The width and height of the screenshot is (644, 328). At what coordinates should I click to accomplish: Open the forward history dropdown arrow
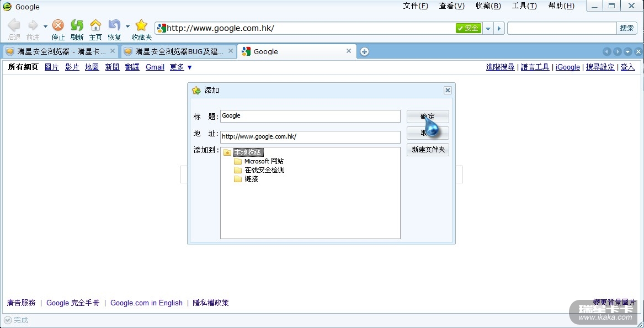pos(45,27)
